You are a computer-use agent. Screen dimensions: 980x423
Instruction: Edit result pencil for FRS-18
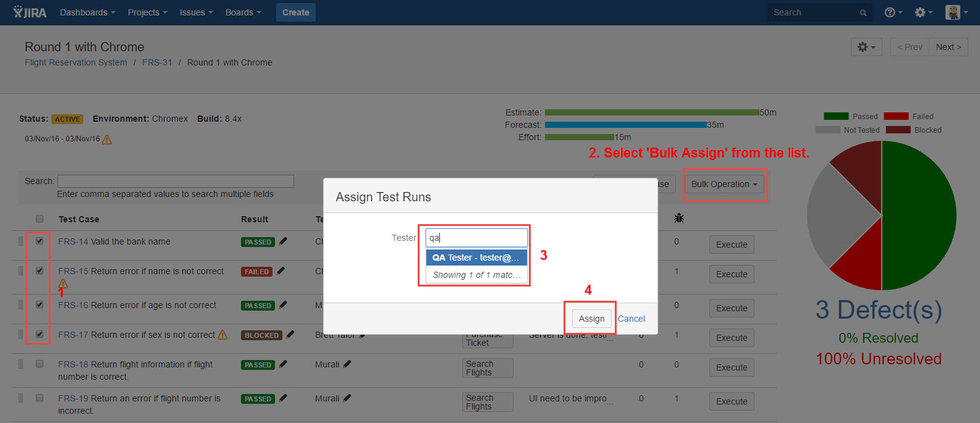(x=283, y=364)
